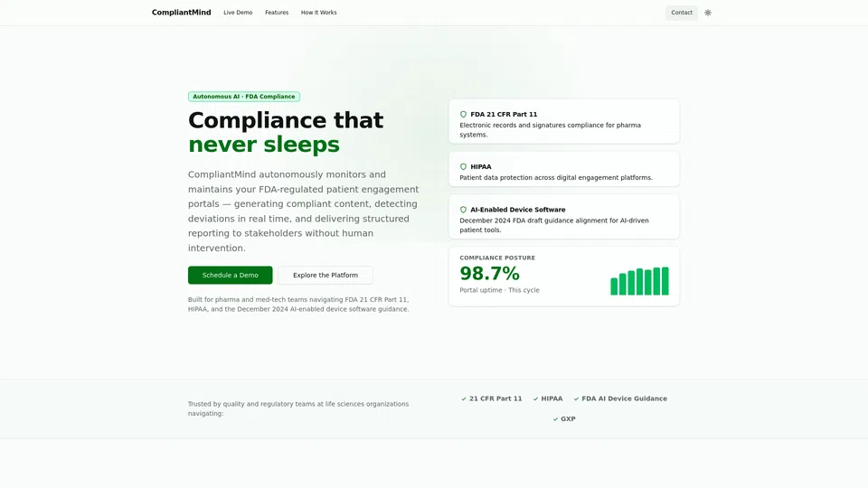Click the 98.7% compliance posture value
This screenshot has width=868, height=488.
[489, 273]
